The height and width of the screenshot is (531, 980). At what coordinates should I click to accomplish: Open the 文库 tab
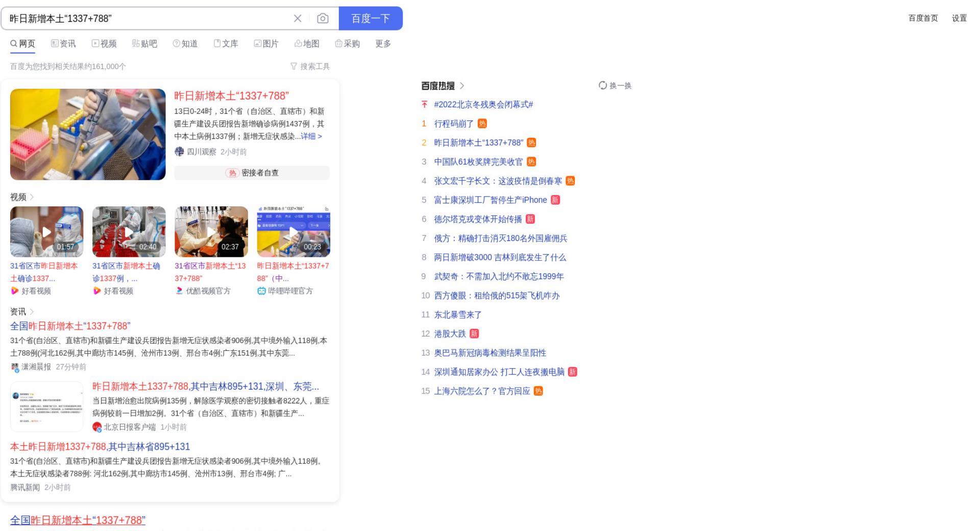[226, 44]
